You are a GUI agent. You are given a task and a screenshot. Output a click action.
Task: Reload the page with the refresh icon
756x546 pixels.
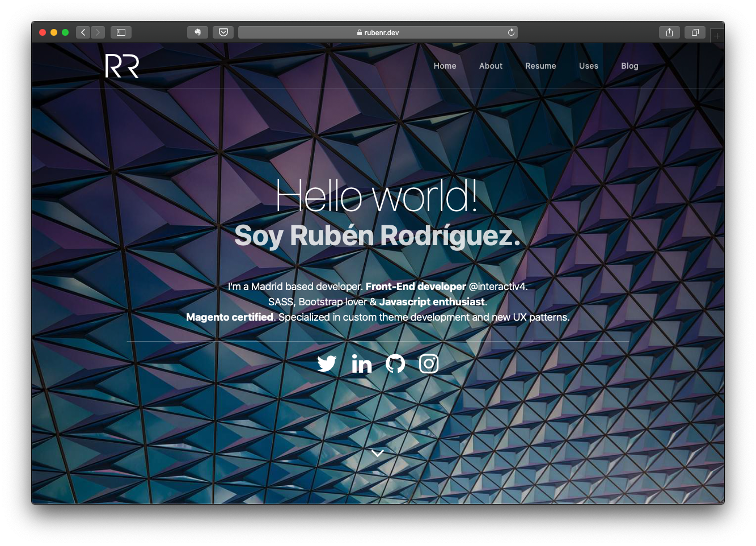pos(511,32)
